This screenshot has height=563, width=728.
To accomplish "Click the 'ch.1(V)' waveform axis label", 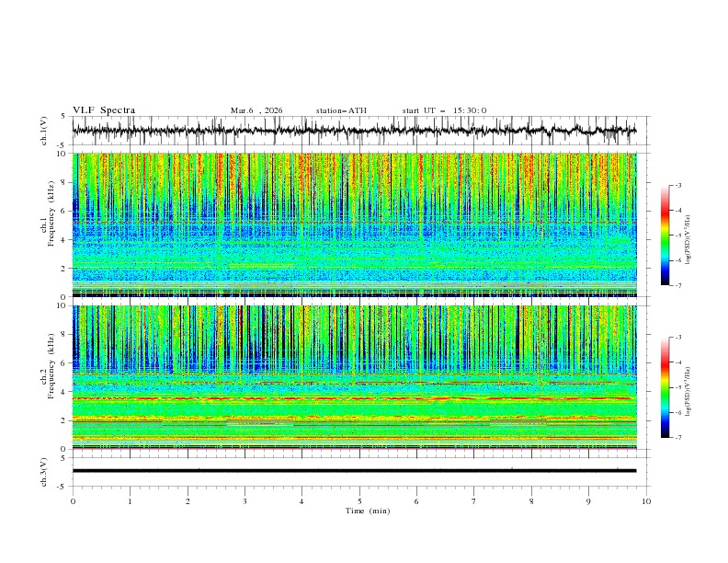I will (44, 131).
